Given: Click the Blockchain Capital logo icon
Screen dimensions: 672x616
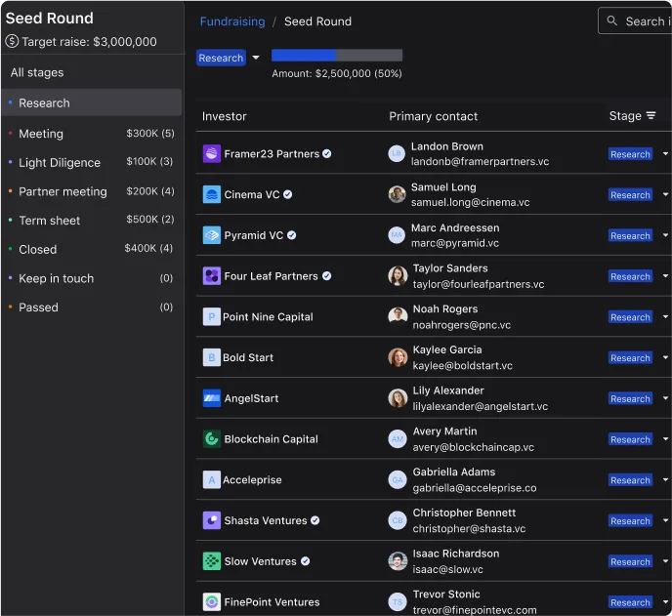Looking at the screenshot, I should click(211, 438).
